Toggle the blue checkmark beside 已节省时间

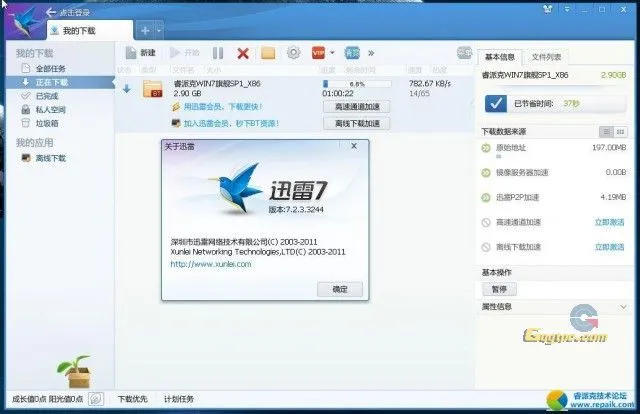point(496,104)
